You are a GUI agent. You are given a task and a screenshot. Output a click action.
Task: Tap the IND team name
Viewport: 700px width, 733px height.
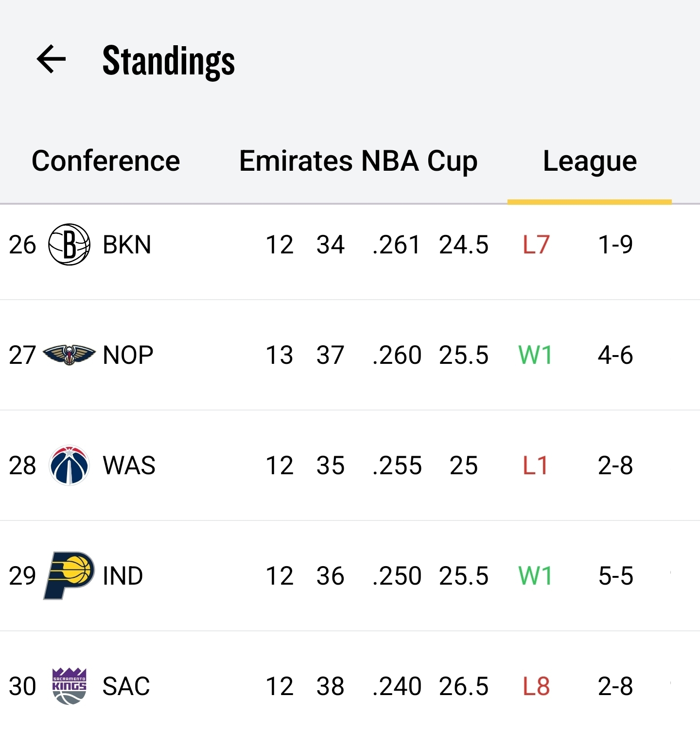coord(123,576)
